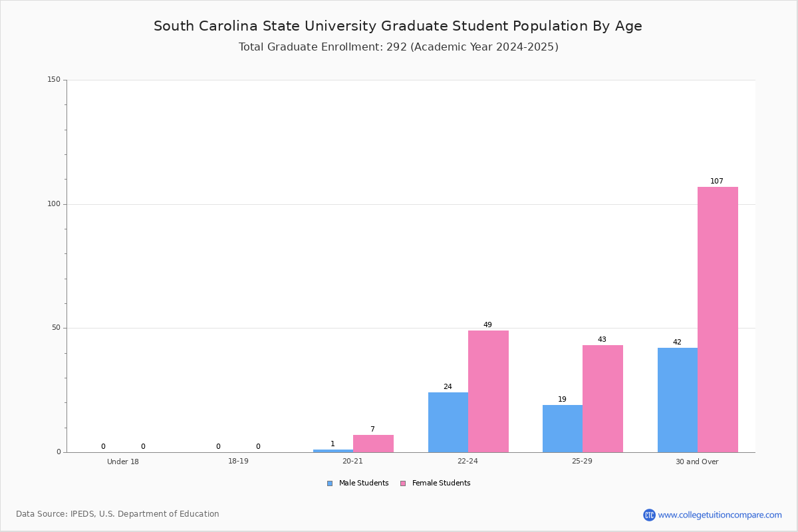Viewport: 798px width, 532px height.
Task: Click the female bar labeled 49
Action: (x=488, y=391)
